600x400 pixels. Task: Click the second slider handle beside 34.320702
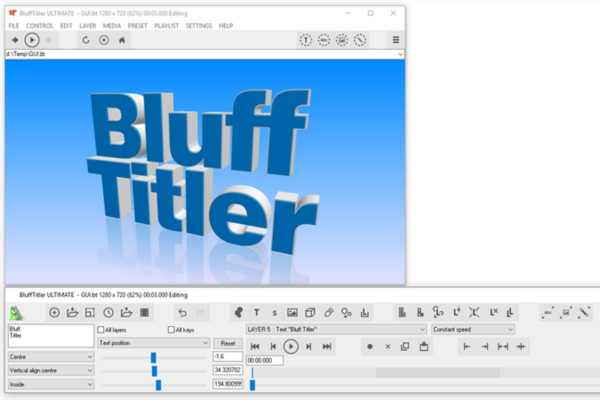click(x=154, y=371)
